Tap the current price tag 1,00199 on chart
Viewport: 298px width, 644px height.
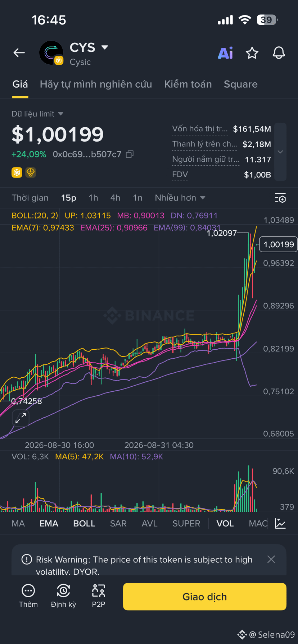(x=278, y=244)
